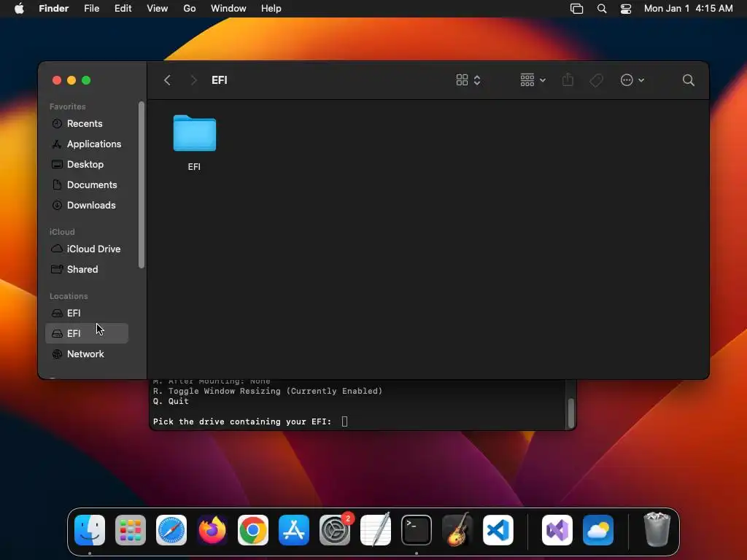
Task: Open the Window menu
Action: [x=228, y=9]
